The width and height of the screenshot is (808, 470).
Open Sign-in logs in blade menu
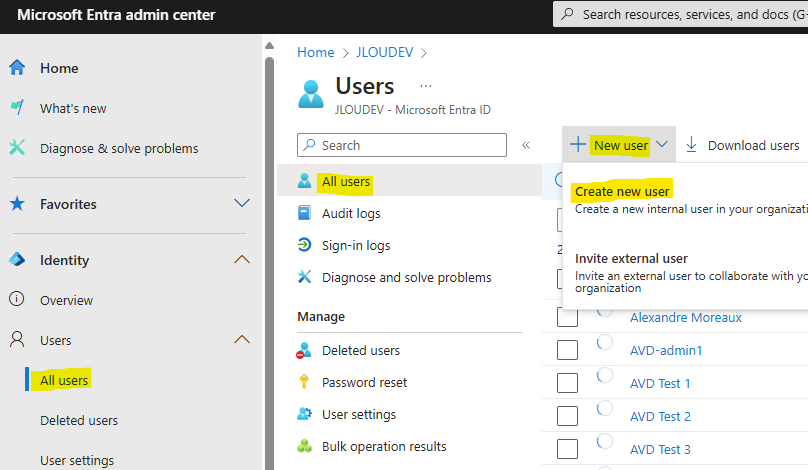[x=356, y=245]
